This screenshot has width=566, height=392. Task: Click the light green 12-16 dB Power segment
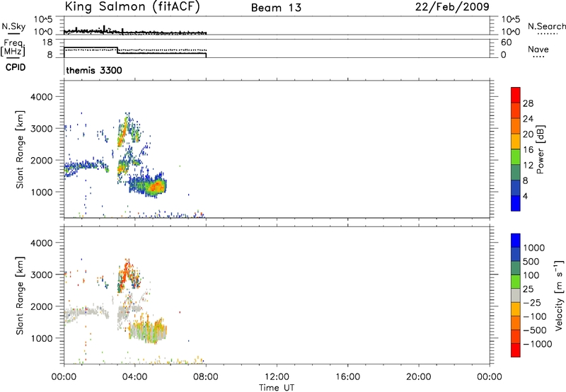[516, 156]
